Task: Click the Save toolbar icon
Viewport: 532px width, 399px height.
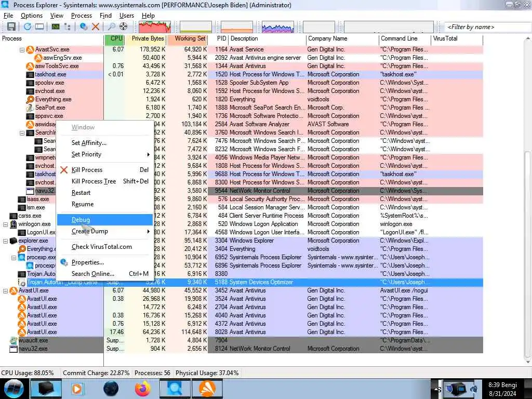Action: point(11,26)
